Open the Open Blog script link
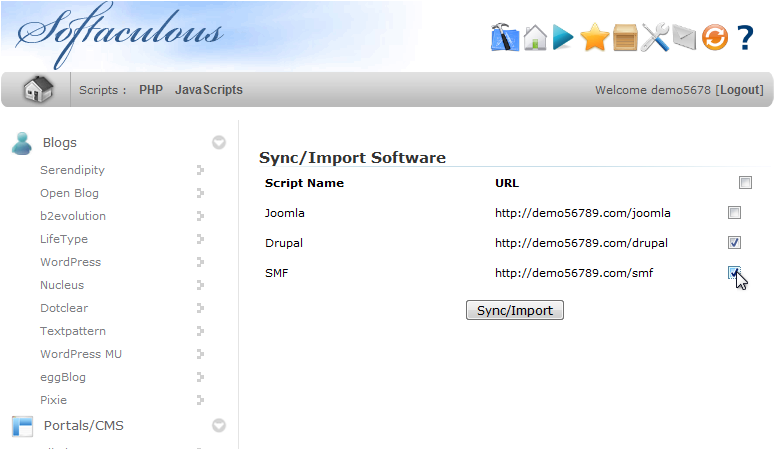The height and width of the screenshot is (450, 776). [69, 193]
